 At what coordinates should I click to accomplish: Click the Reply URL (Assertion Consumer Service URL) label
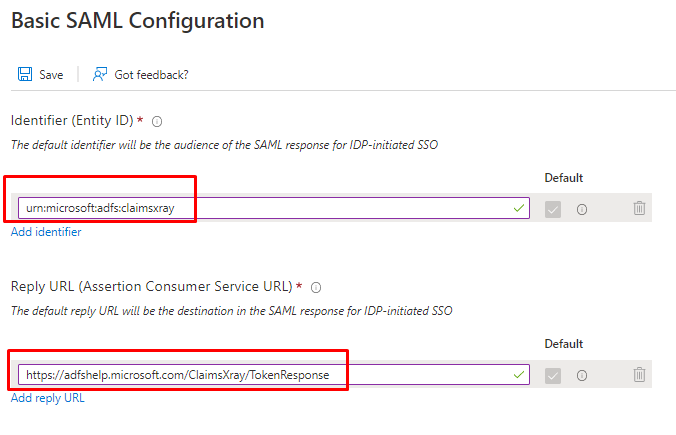151,287
